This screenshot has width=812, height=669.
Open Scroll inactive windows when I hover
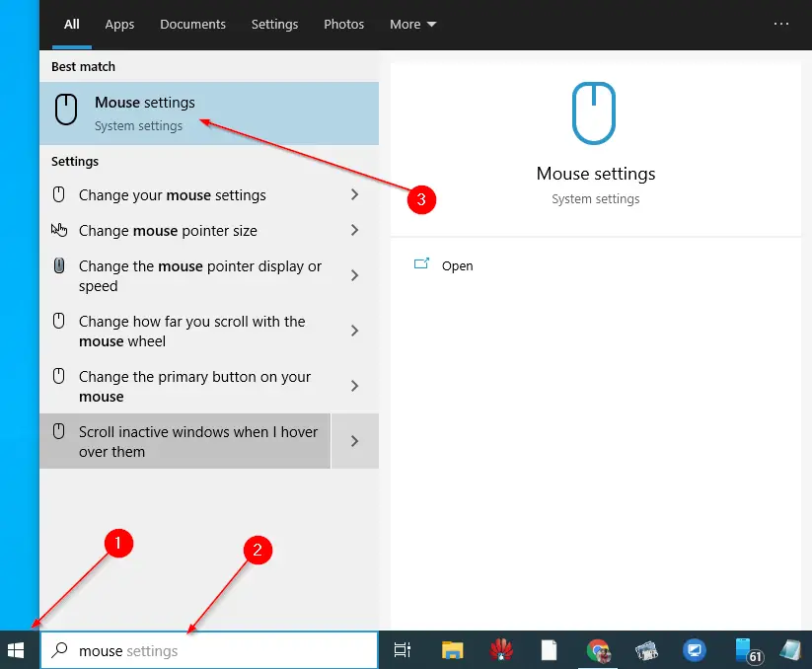[185, 441]
